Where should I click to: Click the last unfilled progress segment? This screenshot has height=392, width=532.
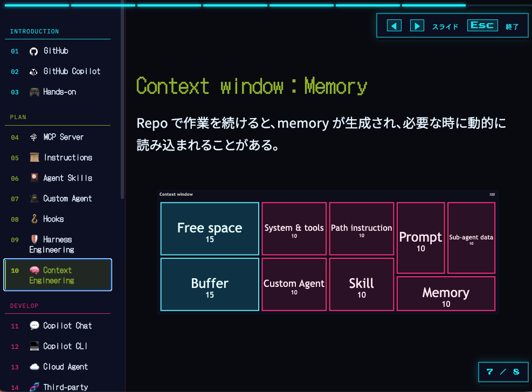(500, 5)
